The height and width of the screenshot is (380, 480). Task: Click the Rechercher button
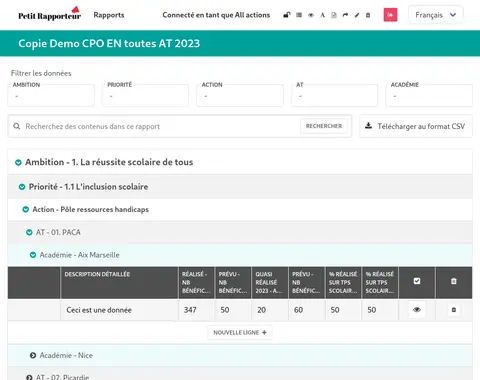pyautogui.click(x=324, y=126)
